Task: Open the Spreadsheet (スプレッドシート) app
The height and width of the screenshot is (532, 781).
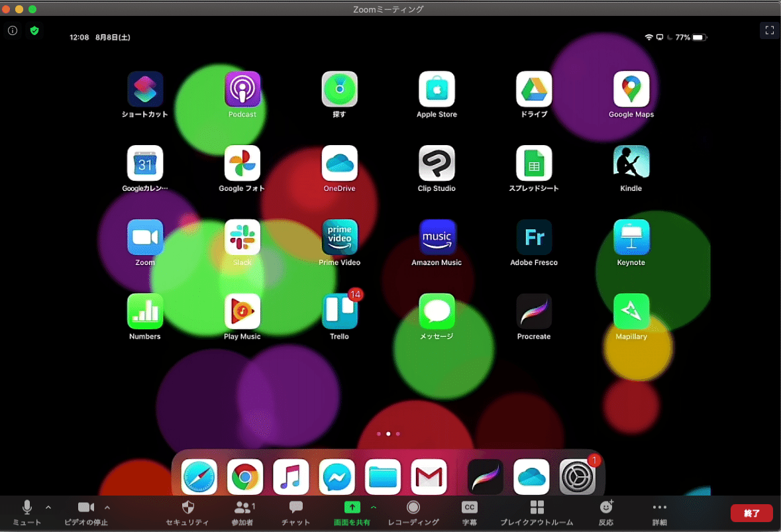Action: tap(534, 164)
